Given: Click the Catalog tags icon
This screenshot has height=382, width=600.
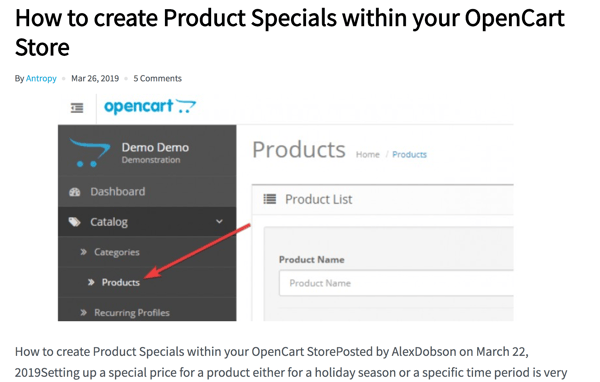Looking at the screenshot, I should tap(75, 222).
